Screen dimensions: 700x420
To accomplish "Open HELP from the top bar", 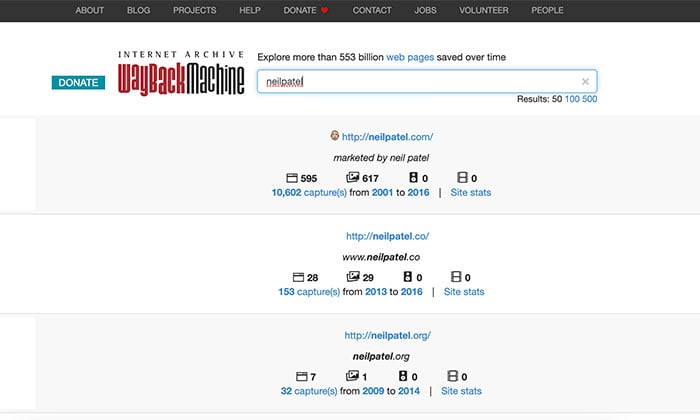I will [250, 10].
